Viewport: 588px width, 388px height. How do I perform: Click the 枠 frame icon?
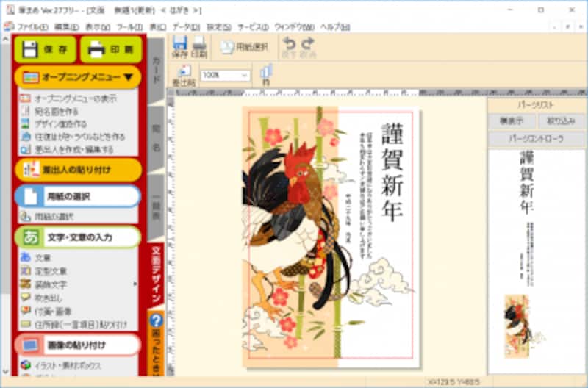[x=266, y=76]
